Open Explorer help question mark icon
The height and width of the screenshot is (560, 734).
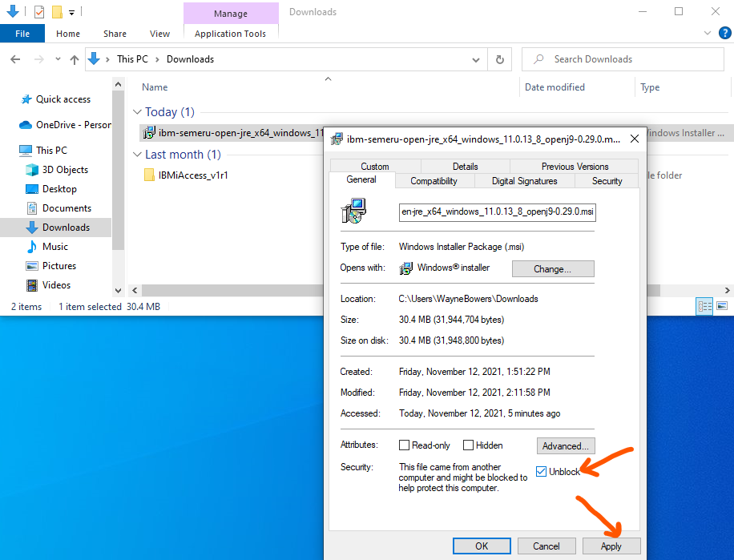point(724,33)
